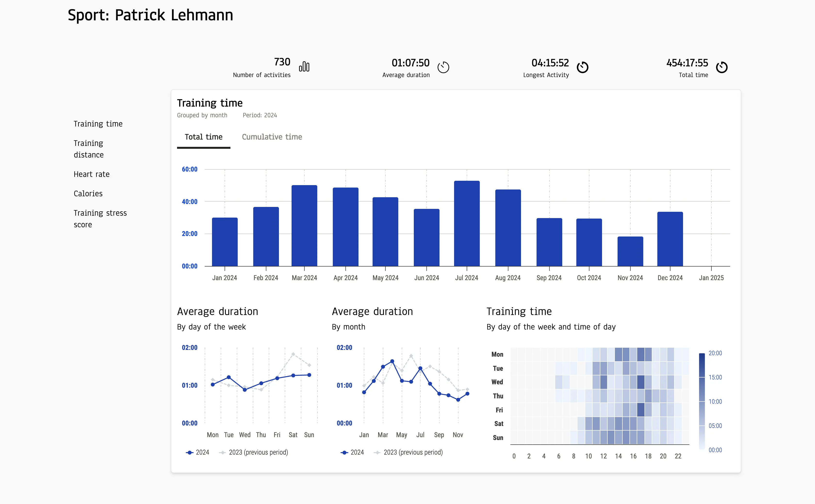Click the clock icon next to Average duration

click(x=443, y=67)
